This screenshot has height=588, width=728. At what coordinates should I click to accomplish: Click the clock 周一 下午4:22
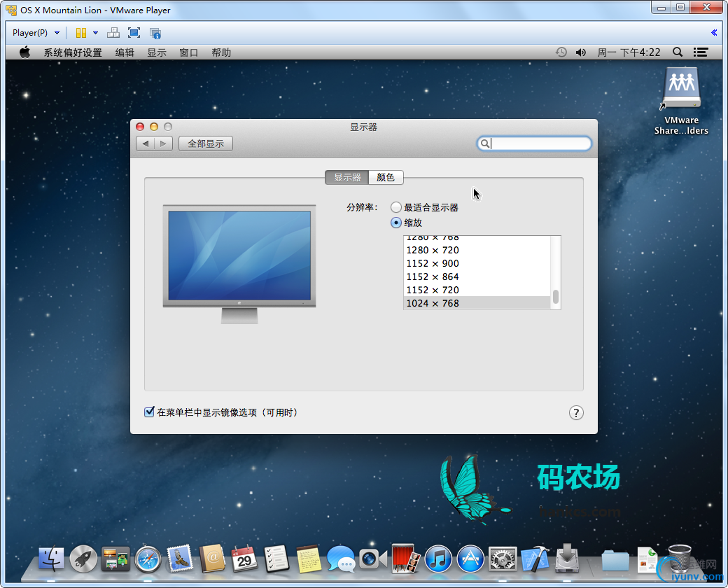(x=629, y=52)
